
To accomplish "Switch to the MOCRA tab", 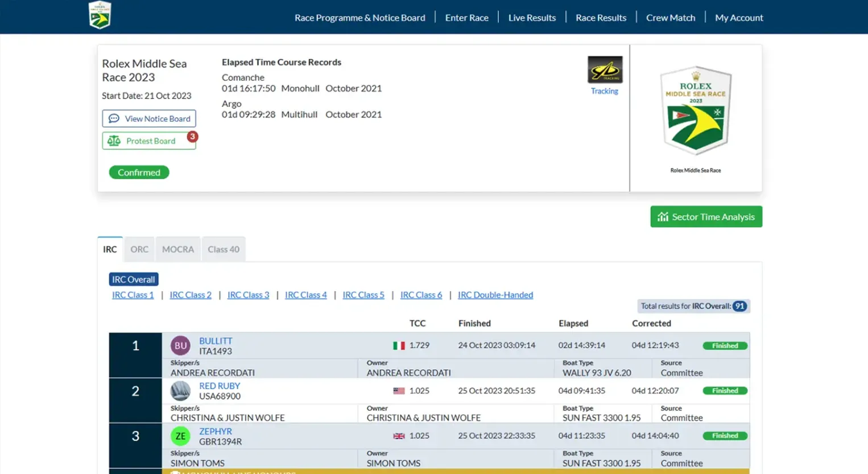I will pyautogui.click(x=178, y=249).
